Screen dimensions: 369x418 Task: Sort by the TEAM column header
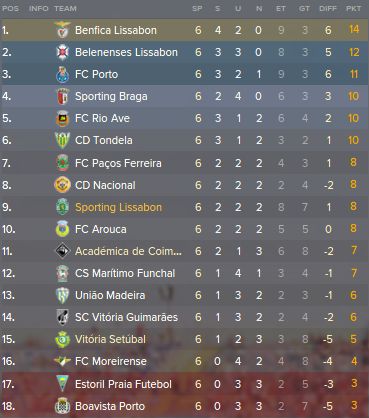tap(65, 9)
